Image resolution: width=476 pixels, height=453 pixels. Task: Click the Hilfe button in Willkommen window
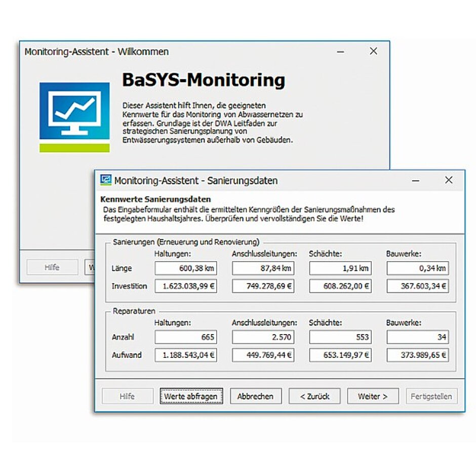pyautogui.click(x=52, y=267)
